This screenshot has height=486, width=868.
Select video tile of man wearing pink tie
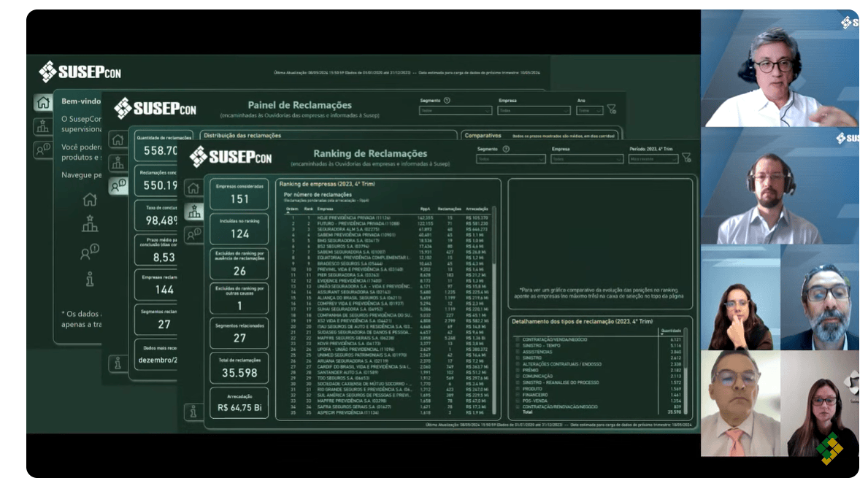(741, 404)
